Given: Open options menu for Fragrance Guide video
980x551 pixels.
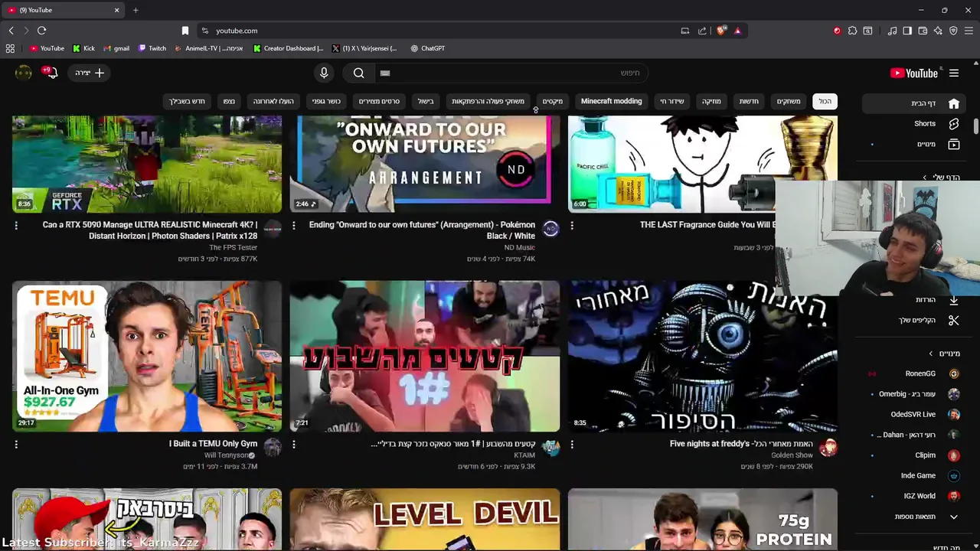Looking at the screenshot, I should pos(572,225).
